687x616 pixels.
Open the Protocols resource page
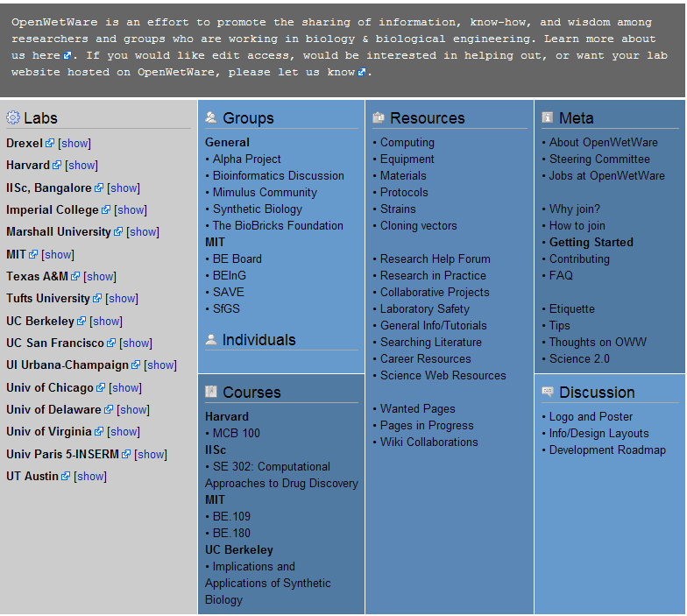pyautogui.click(x=404, y=192)
